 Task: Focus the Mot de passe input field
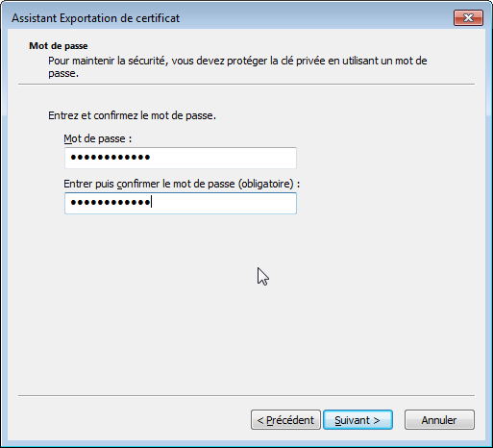click(x=181, y=158)
